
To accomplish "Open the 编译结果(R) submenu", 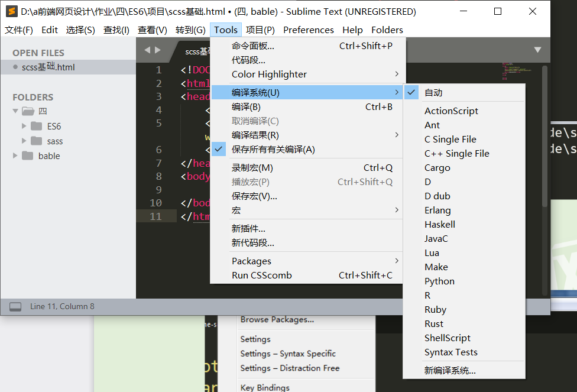I will (307, 135).
